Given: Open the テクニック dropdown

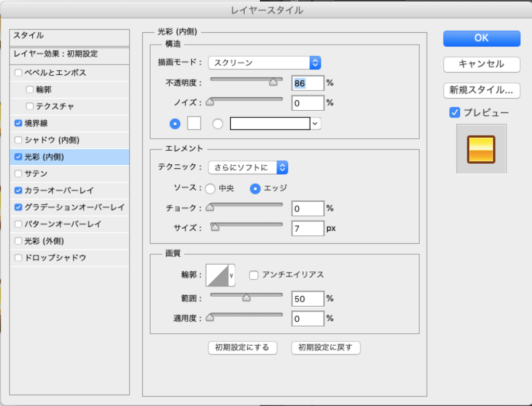Looking at the screenshot, I should 248,167.
